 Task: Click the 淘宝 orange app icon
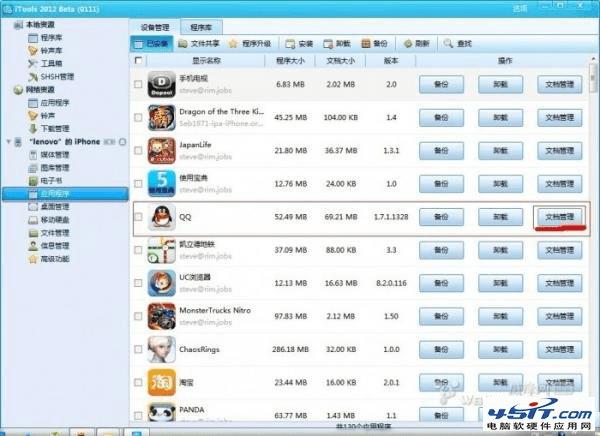pyautogui.click(x=161, y=382)
